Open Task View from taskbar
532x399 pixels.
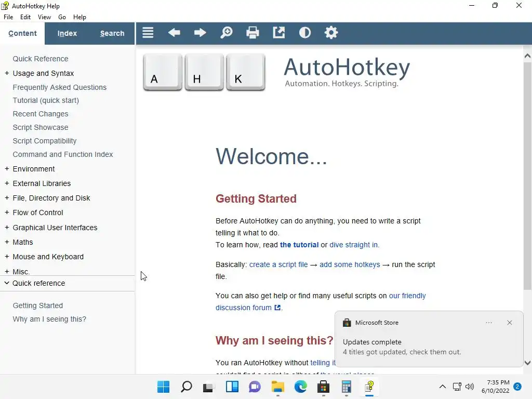coord(208,387)
